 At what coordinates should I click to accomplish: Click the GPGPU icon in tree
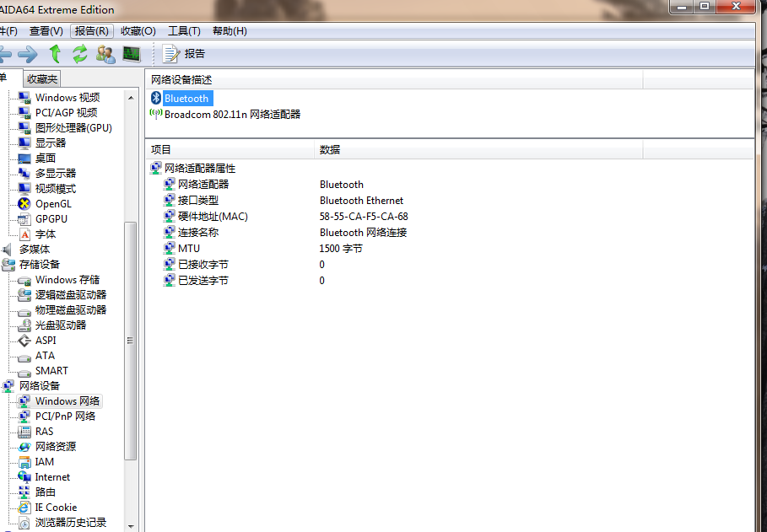(24, 219)
